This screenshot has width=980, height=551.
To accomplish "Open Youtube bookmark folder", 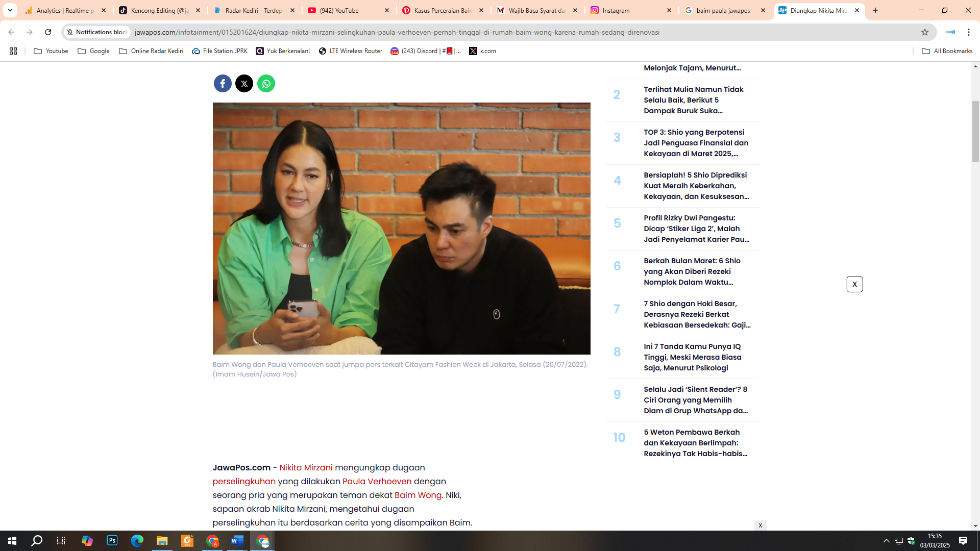I will (51, 51).
